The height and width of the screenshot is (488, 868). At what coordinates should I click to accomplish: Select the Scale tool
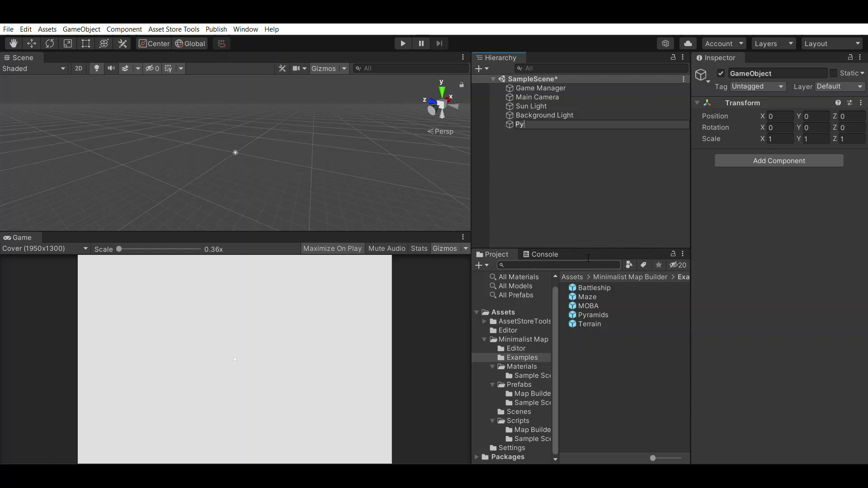point(68,43)
